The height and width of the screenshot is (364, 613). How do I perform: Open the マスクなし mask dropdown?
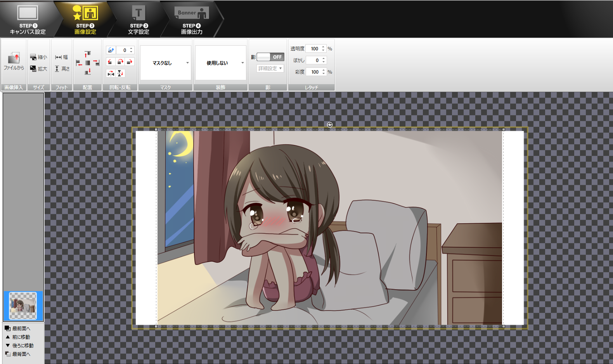tap(166, 63)
